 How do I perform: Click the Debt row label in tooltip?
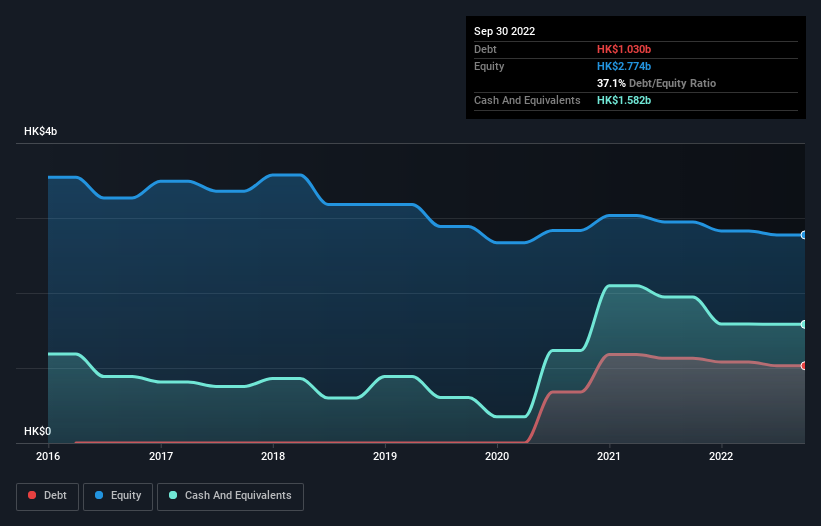pyautogui.click(x=485, y=49)
